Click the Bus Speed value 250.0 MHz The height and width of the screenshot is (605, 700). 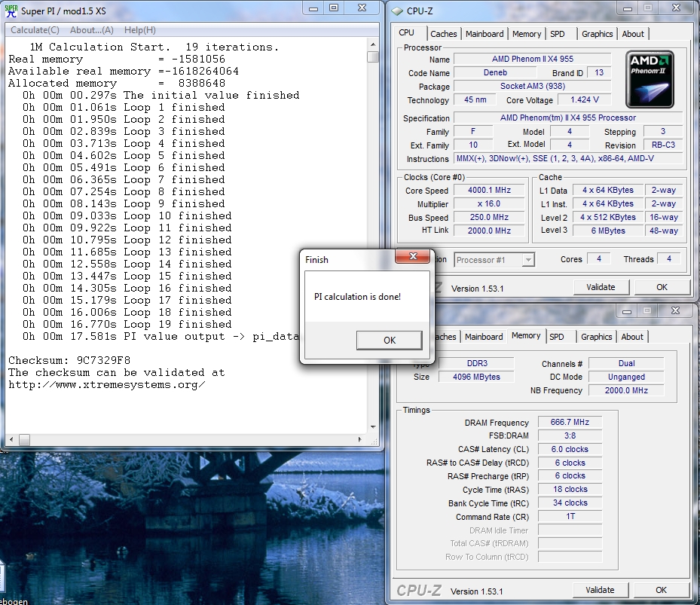pyautogui.click(x=489, y=218)
